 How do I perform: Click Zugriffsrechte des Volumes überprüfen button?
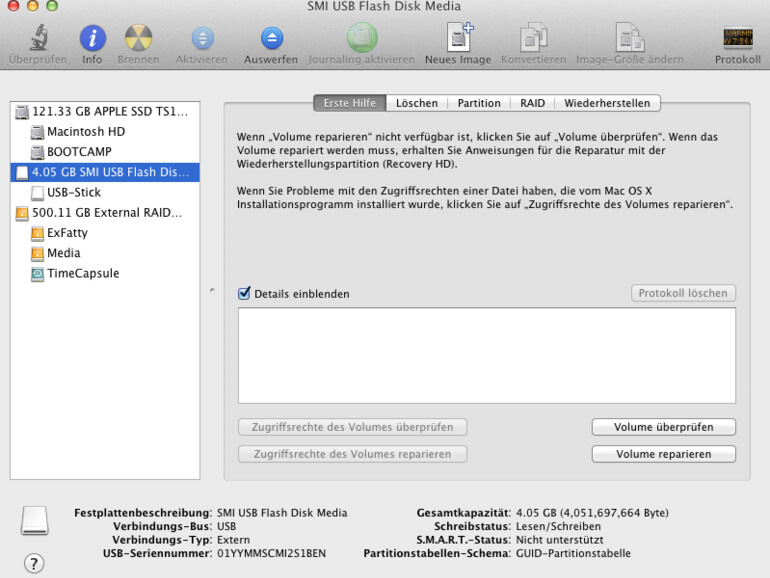click(353, 427)
